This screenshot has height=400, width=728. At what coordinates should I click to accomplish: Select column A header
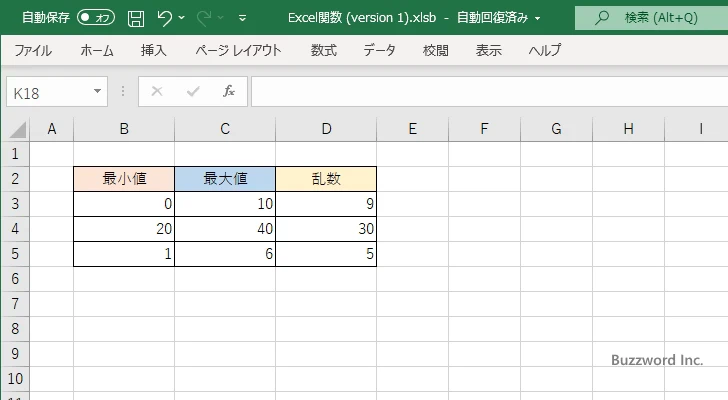[x=52, y=129]
